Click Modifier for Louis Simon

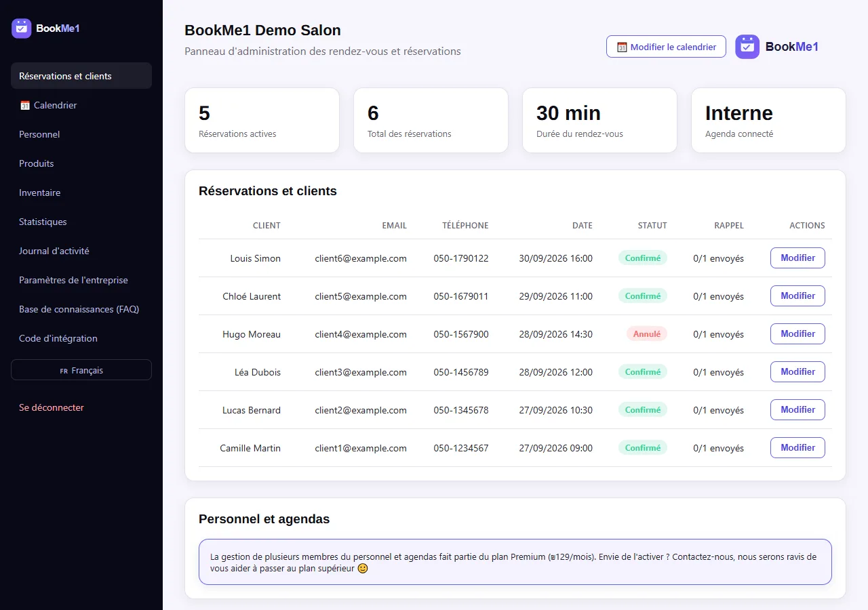click(797, 258)
